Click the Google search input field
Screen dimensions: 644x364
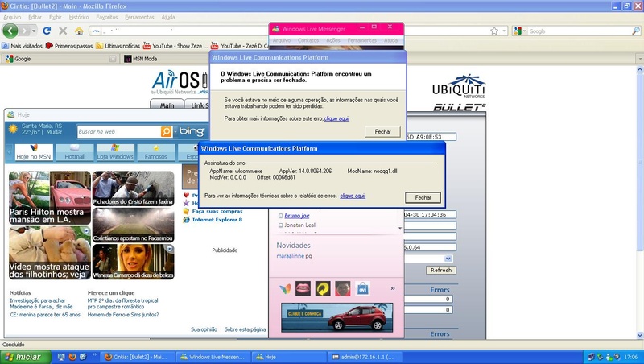579,31
